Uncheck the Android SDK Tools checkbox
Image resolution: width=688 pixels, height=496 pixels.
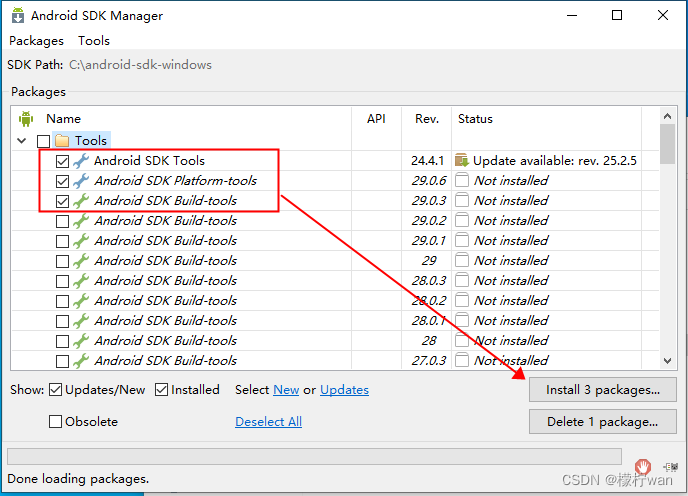(x=63, y=161)
